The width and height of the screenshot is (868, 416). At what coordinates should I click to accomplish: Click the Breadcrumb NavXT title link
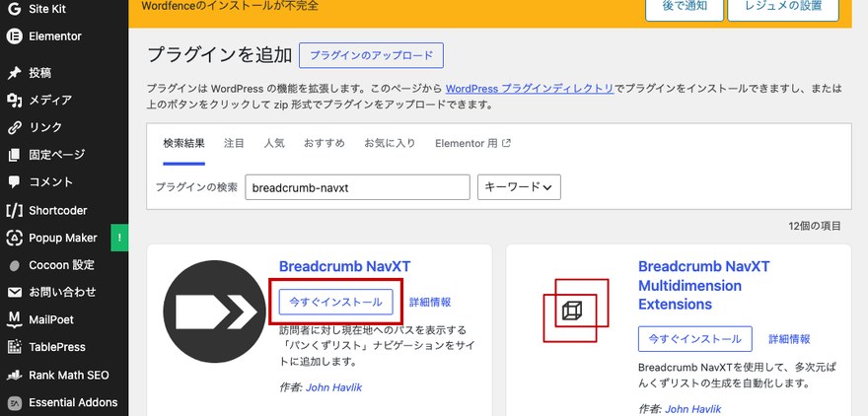(345, 266)
